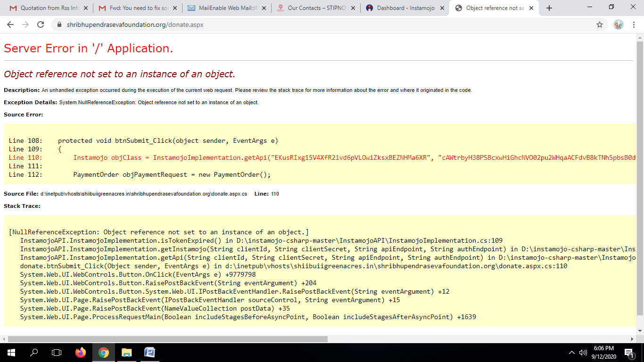Open the Windows Start menu

tap(11, 353)
